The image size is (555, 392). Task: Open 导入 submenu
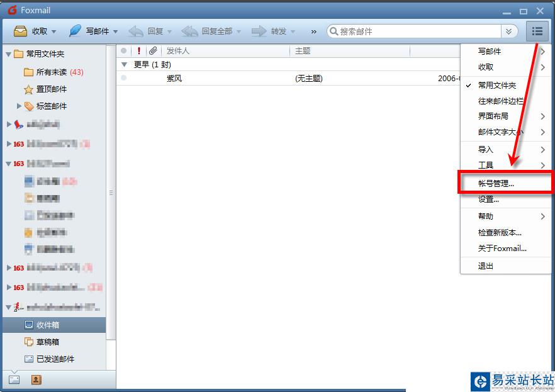click(505, 150)
